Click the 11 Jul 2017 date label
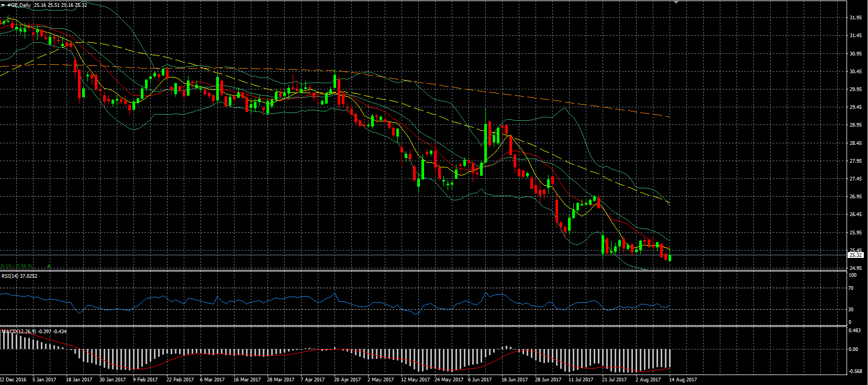 tap(581, 380)
